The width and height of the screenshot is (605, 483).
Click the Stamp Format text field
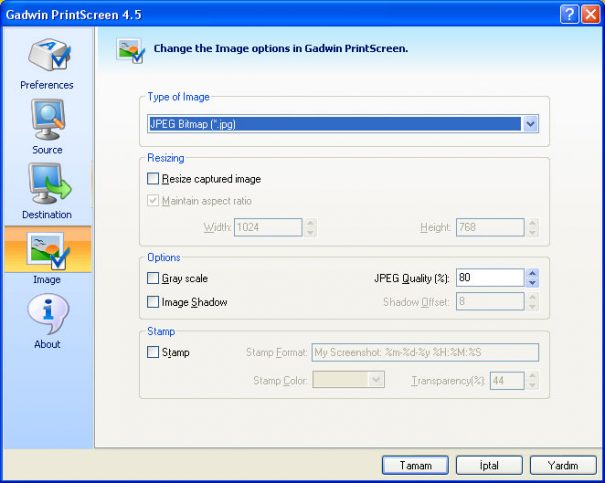click(x=425, y=352)
